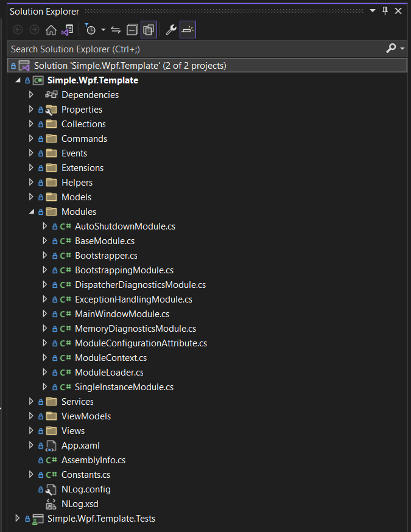This screenshot has width=411, height=532.
Task: Click the Models folder icon
Action: click(x=52, y=197)
